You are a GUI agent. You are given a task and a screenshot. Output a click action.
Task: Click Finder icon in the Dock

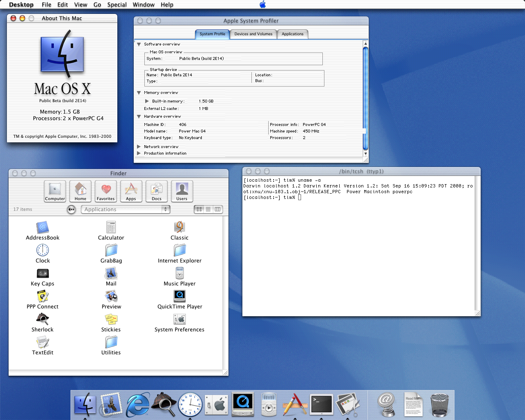click(x=85, y=404)
